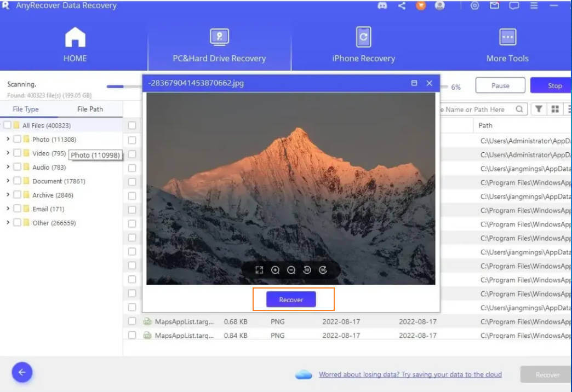Open the orange shopping cart icon
This screenshot has height=392, width=572.
click(421, 5)
